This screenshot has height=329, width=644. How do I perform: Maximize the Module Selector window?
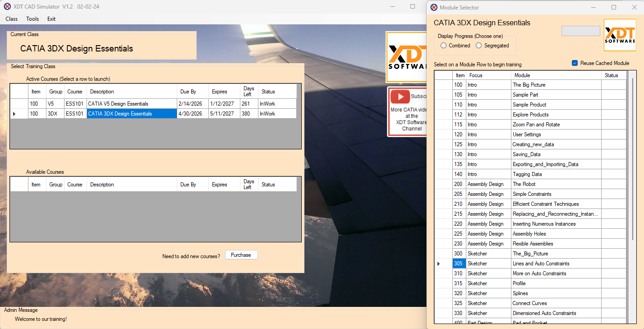pyautogui.click(x=614, y=7)
